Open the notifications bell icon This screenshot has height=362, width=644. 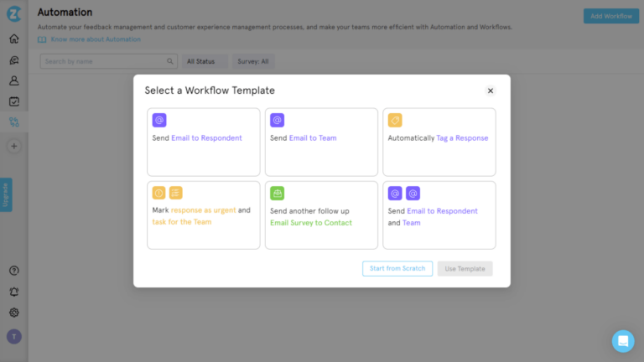point(14,292)
